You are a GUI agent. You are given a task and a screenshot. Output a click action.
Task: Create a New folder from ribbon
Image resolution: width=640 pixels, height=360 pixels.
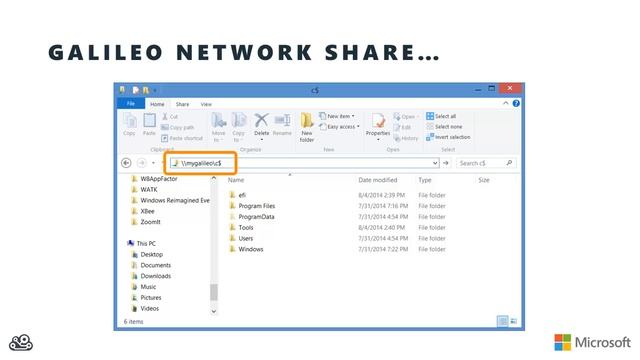[307, 127]
